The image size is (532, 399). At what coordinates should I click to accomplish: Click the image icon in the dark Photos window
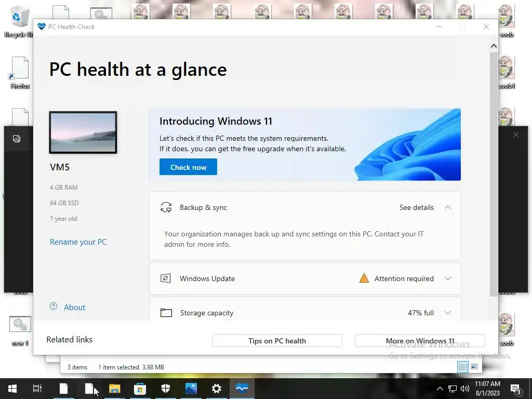[16, 138]
